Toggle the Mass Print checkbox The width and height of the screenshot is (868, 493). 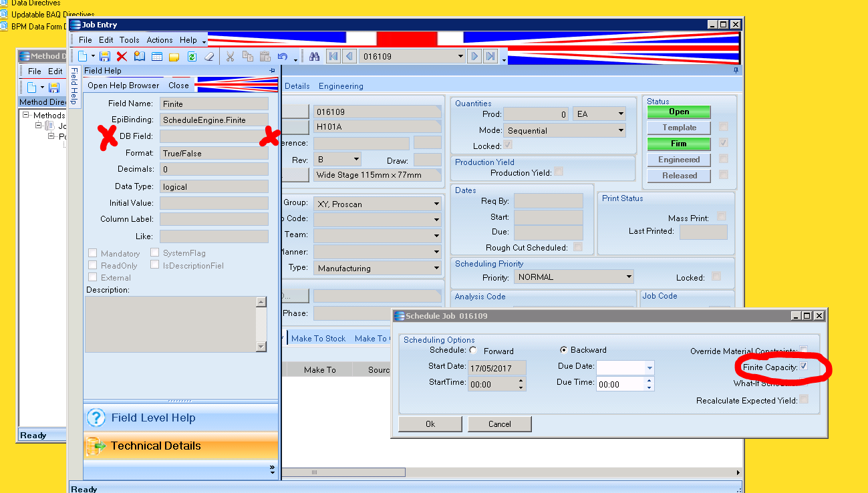(721, 216)
